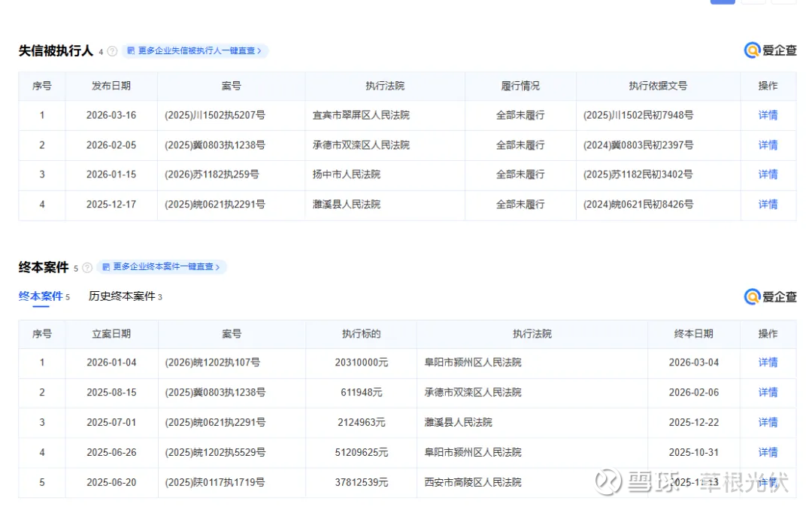Screen dimensions: 812x507
Task: View 详情 for 承德市双滦区 失信 row dated 2026-02-05
Action: point(768,145)
